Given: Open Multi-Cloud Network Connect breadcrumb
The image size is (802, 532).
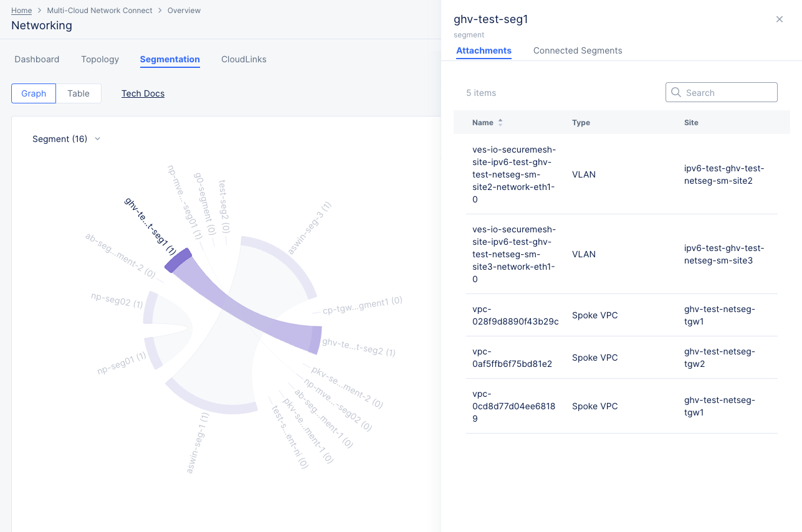Looking at the screenshot, I should tap(99, 10).
